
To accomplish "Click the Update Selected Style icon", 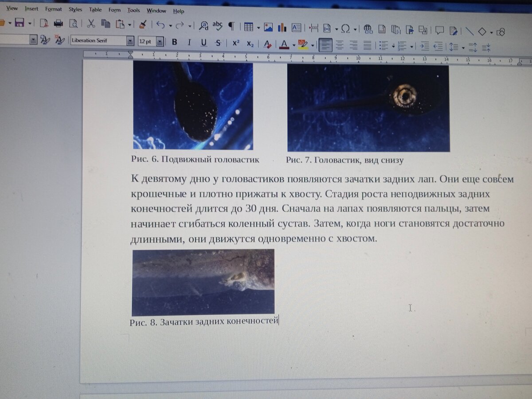I will pyautogui.click(x=45, y=40).
